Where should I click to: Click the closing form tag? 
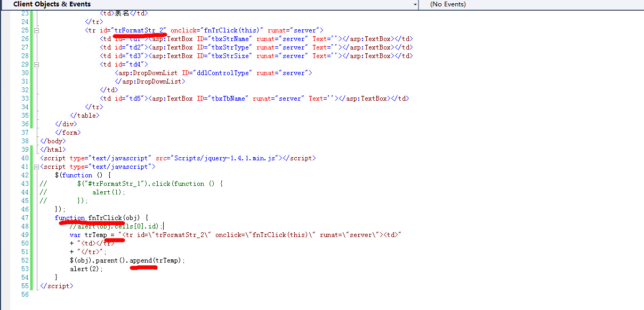coord(68,133)
